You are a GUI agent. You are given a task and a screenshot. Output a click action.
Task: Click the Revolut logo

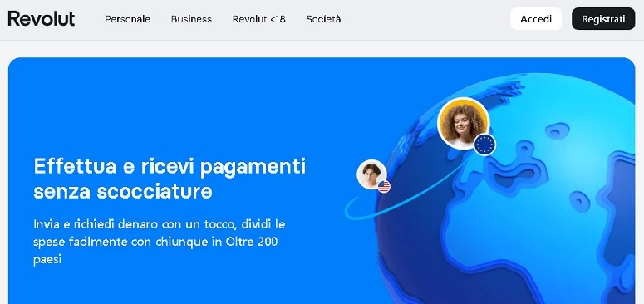coord(41,19)
